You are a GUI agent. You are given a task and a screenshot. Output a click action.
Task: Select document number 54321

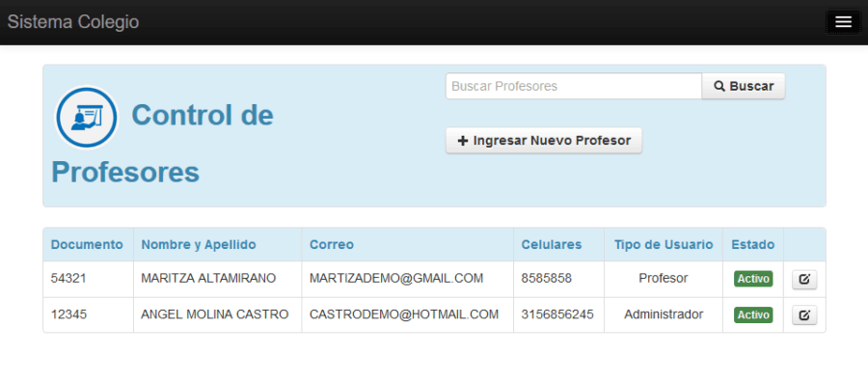coord(68,279)
